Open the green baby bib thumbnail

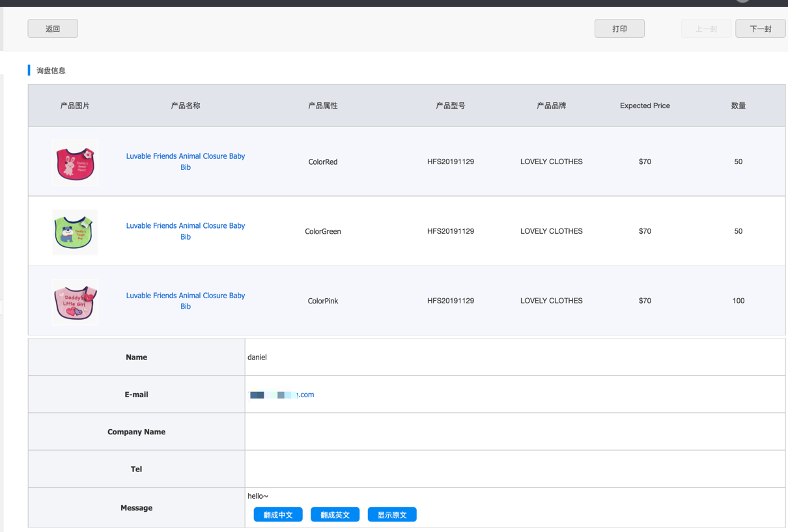pyautogui.click(x=75, y=232)
